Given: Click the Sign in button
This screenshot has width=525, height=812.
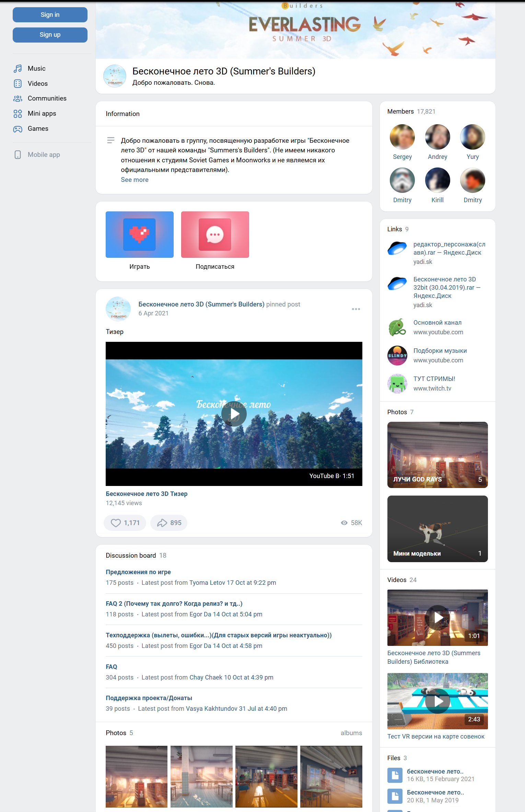Looking at the screenshot, I should [x=50, y=15].
